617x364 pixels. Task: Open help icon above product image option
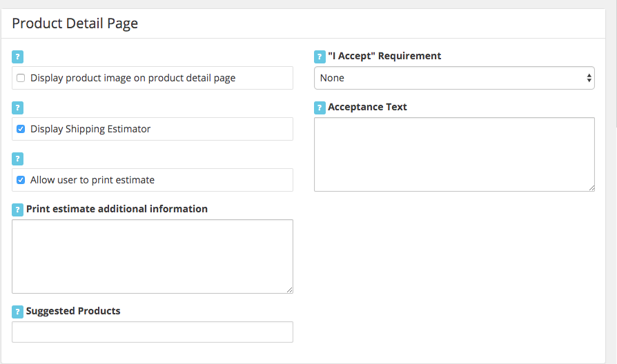coord(17,57)
